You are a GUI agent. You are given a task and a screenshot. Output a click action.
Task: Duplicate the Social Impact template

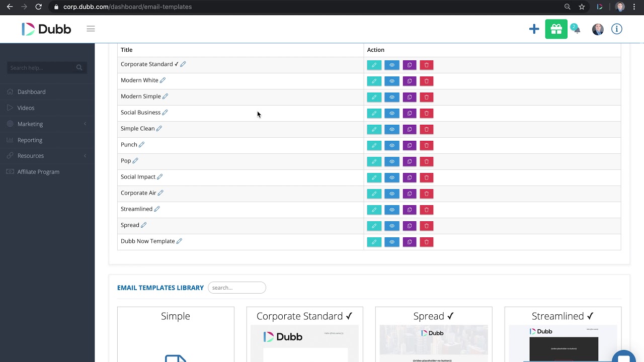[x=410, y=177]
